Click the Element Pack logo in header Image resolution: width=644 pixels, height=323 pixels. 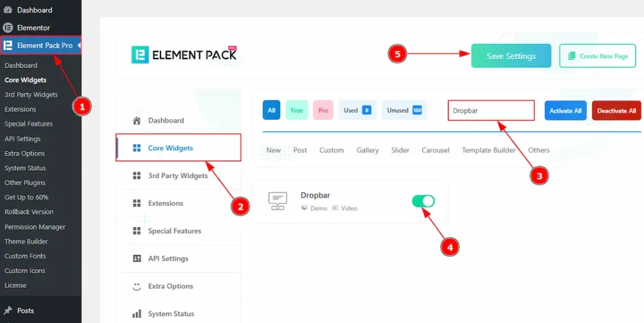[184, 55]
